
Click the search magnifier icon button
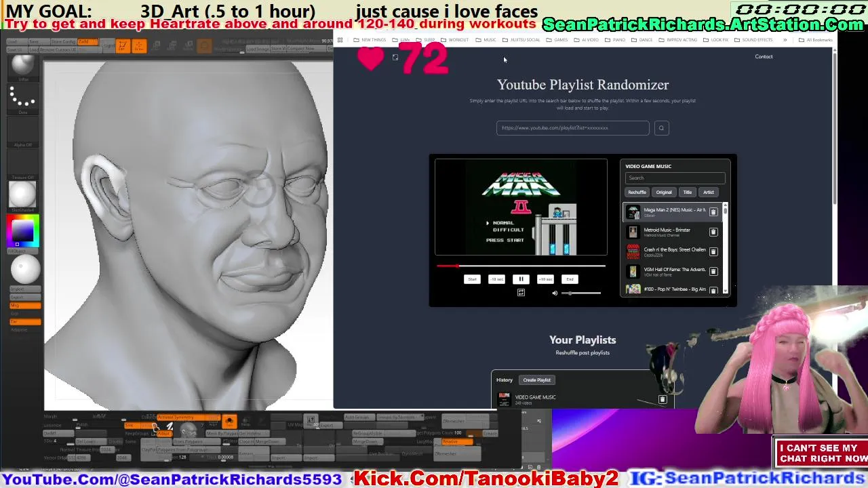pyautogui.click(x=661, y=127)
